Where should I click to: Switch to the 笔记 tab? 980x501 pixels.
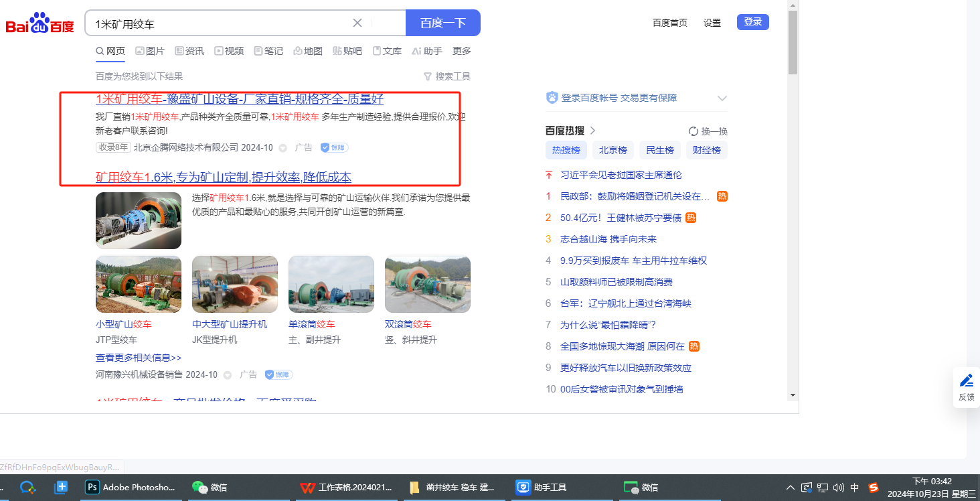(268, 51)
